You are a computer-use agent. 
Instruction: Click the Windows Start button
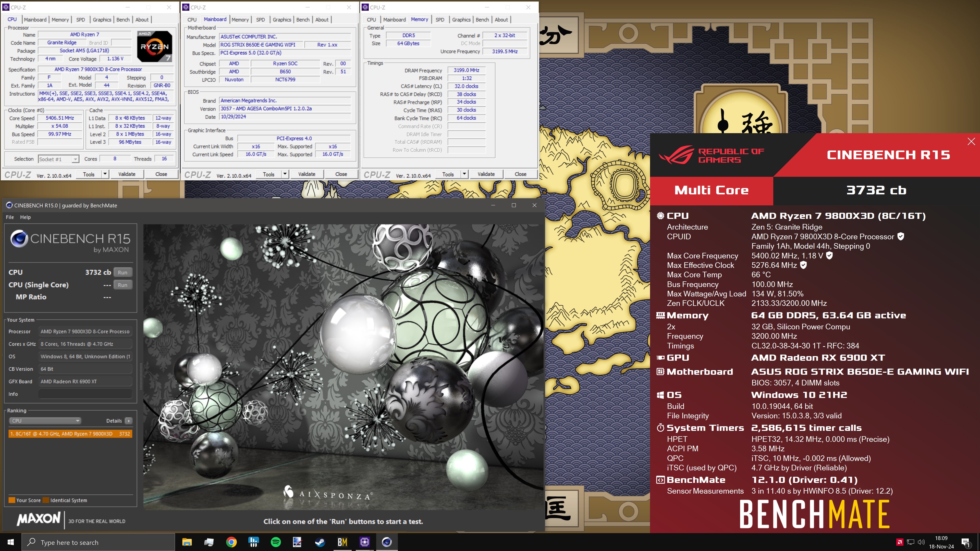(x=11, y=542)
